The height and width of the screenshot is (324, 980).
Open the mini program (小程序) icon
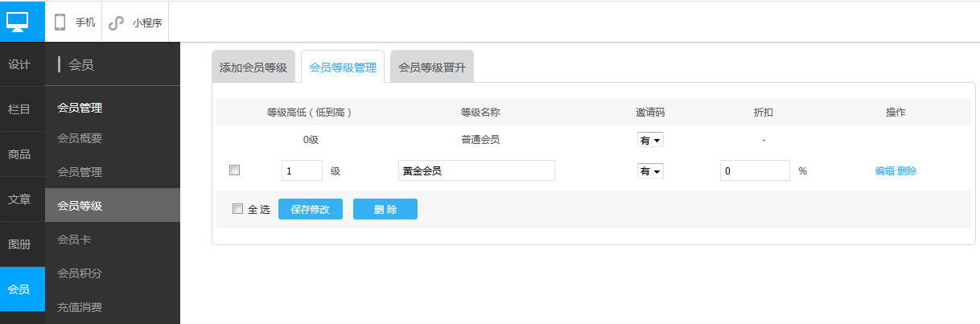point(117,23)
